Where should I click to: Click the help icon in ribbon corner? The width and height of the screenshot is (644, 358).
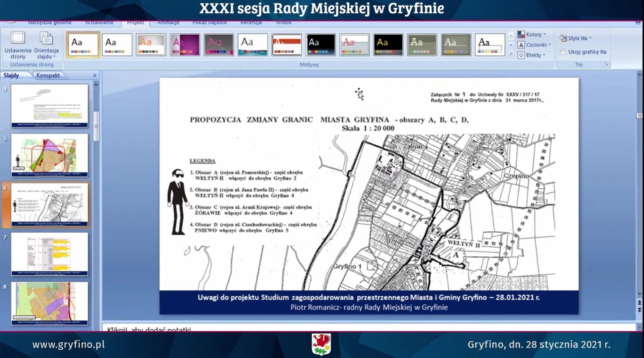click(639, 22)
